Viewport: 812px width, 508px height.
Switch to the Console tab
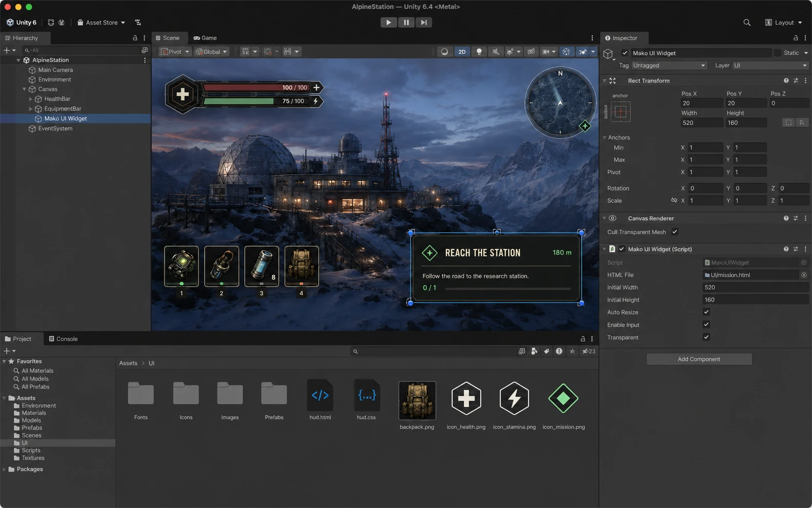[x=63, y=339]
